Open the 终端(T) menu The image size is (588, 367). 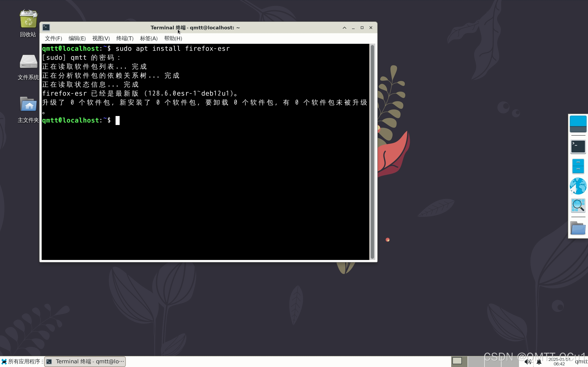pos(125,38)
